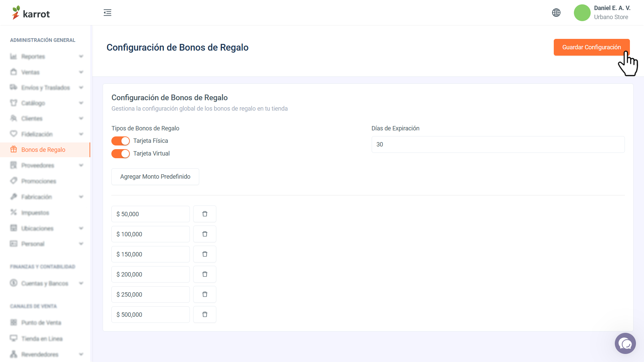
Task: Toggle the Tarjeta Física switch
Action: point(120,141)
